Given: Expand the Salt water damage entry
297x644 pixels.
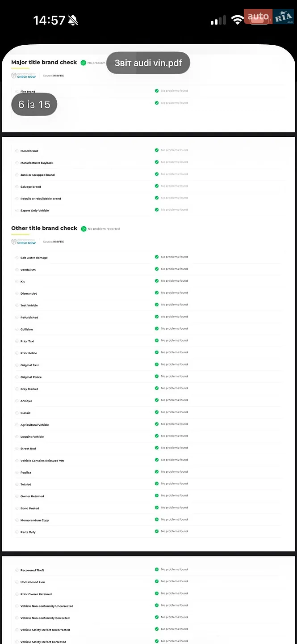Looking at the screenshot, I should 17,258.
